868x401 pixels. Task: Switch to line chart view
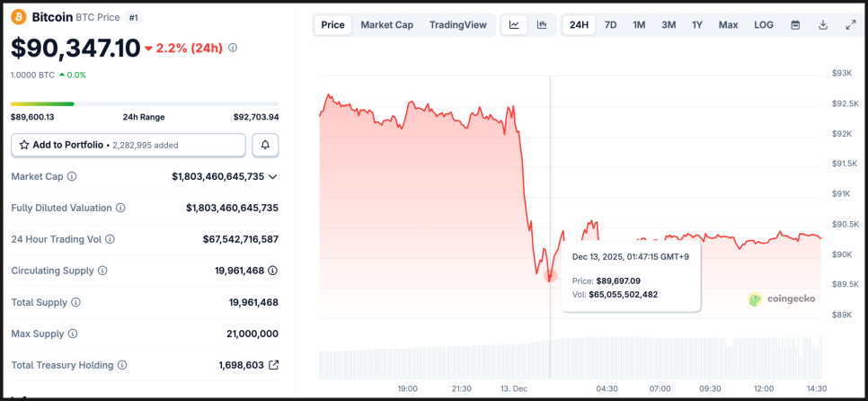coord(514,25)
